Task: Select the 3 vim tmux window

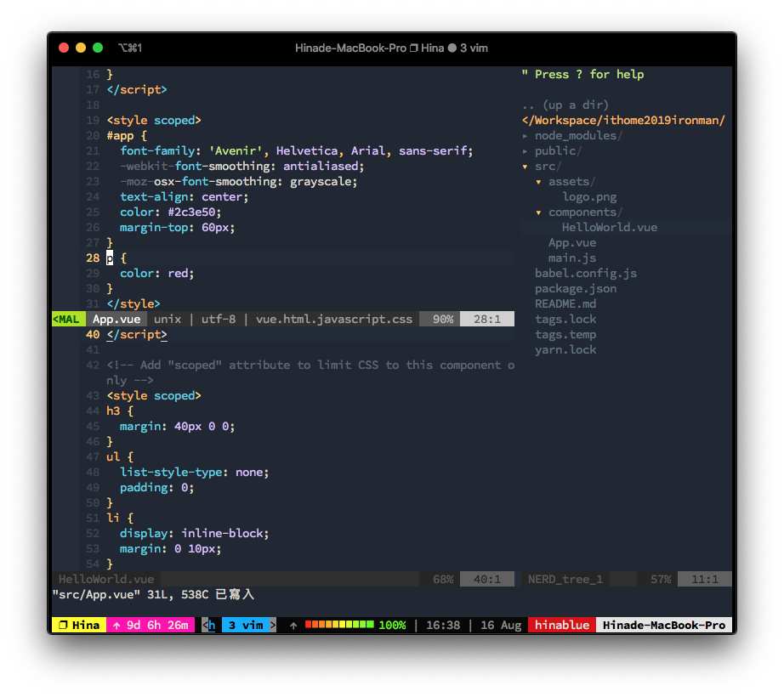Action: [246, 625]
